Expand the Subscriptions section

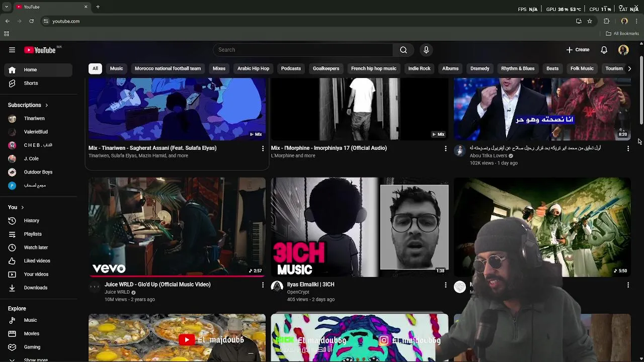pos(28,105)
